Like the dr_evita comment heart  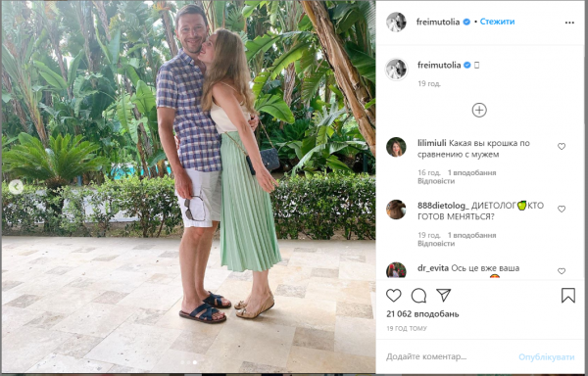561,271
